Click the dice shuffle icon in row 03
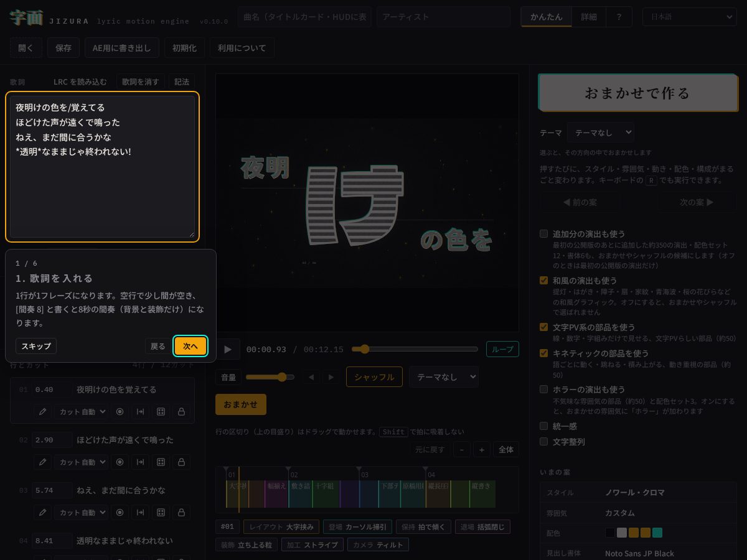This screenshot has width=747, height=560. [x=161, y=513]
